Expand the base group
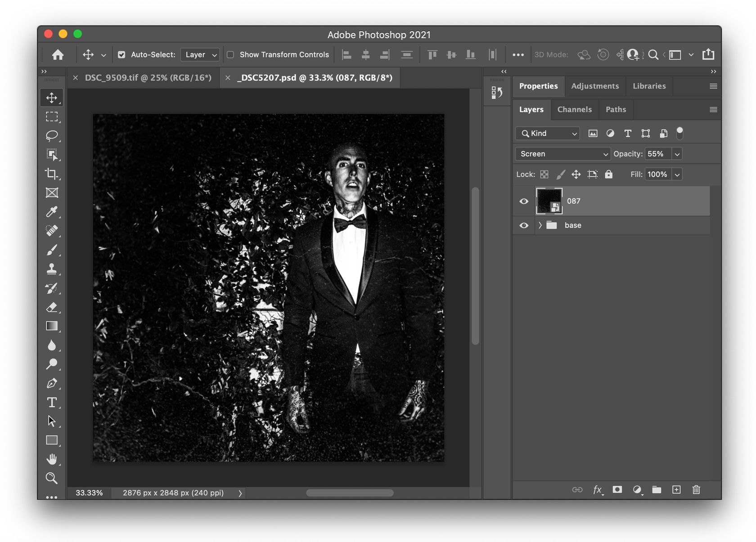The image size is (756, 542). tap(540, 225)
